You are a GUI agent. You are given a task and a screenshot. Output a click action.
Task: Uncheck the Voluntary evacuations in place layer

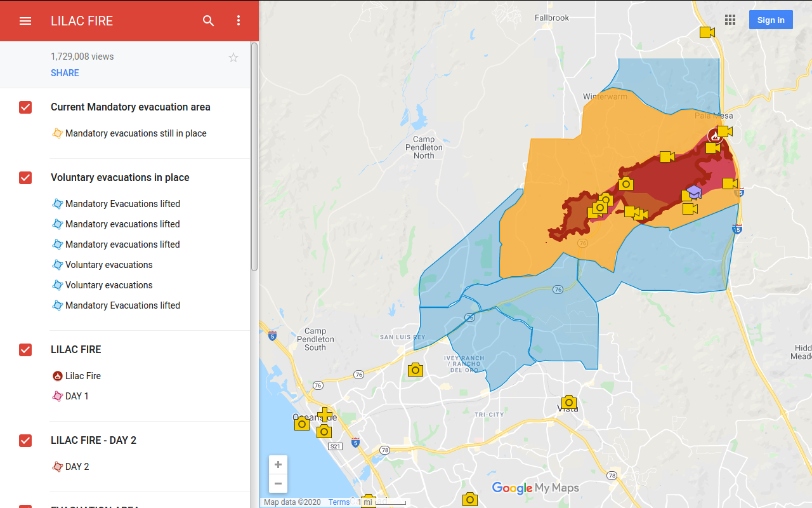point(25,178)
